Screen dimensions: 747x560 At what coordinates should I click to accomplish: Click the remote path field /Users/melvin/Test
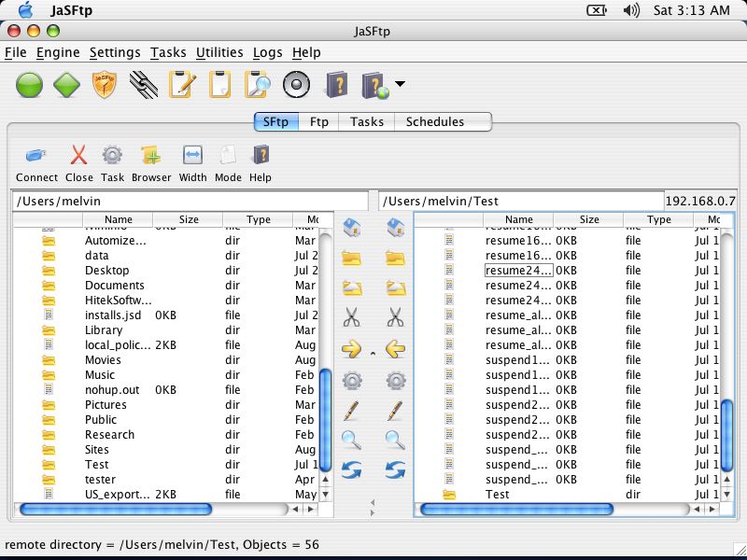coord(521,201)
